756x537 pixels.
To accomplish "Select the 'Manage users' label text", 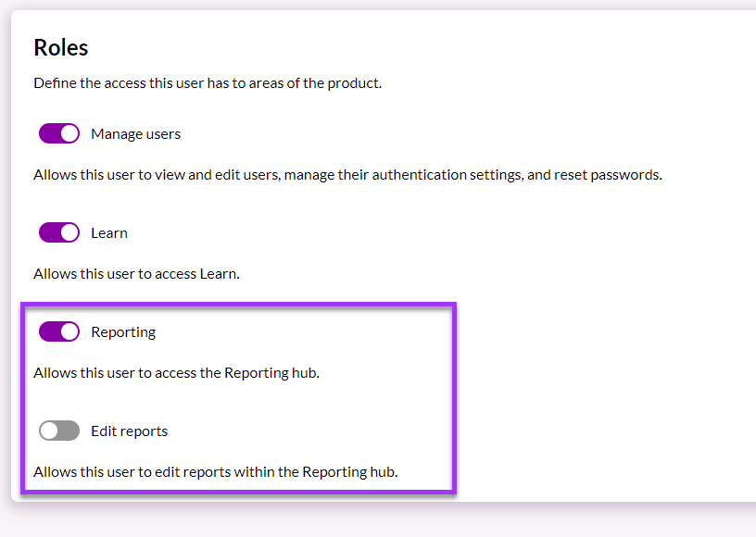I will (x=136, y=134).
